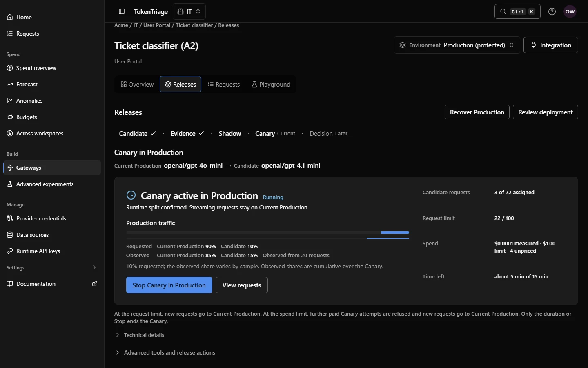Expand Advanced tools and release actions
The height and width of the screenshot is (368, 588).
pos(165,352)
